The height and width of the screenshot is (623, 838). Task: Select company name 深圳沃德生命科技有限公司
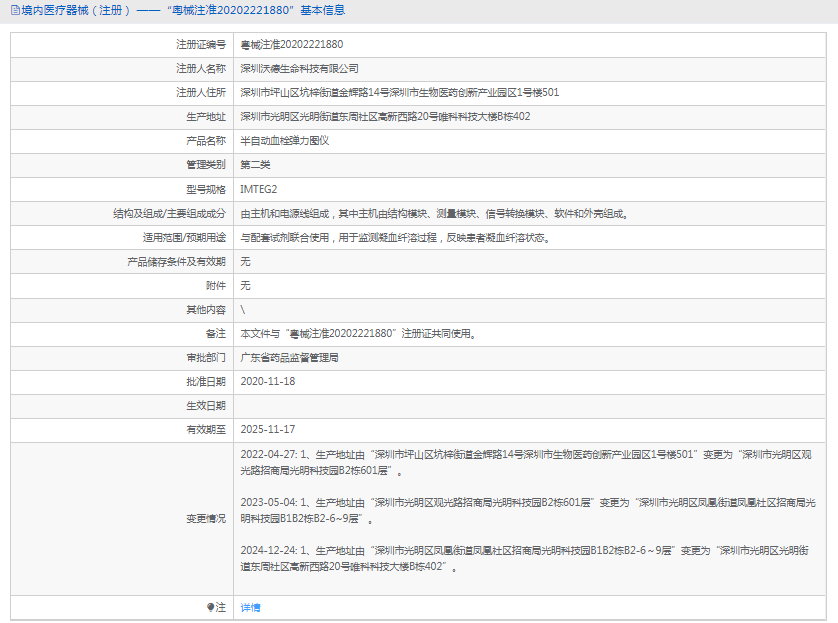(299, 68)
